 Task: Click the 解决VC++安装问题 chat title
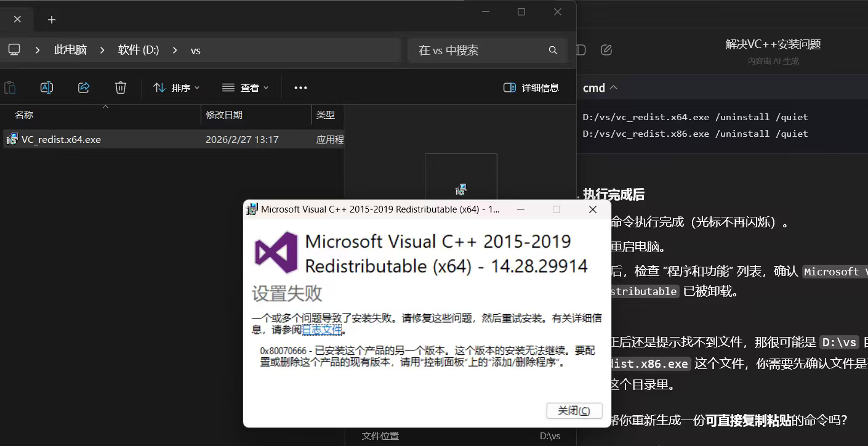(773, 44)
